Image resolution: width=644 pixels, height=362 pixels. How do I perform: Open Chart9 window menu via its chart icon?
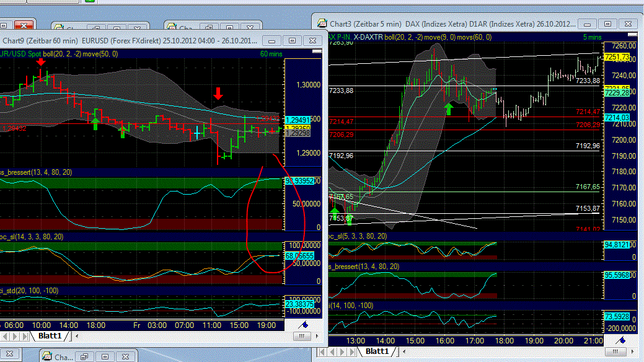pos(2,40)
